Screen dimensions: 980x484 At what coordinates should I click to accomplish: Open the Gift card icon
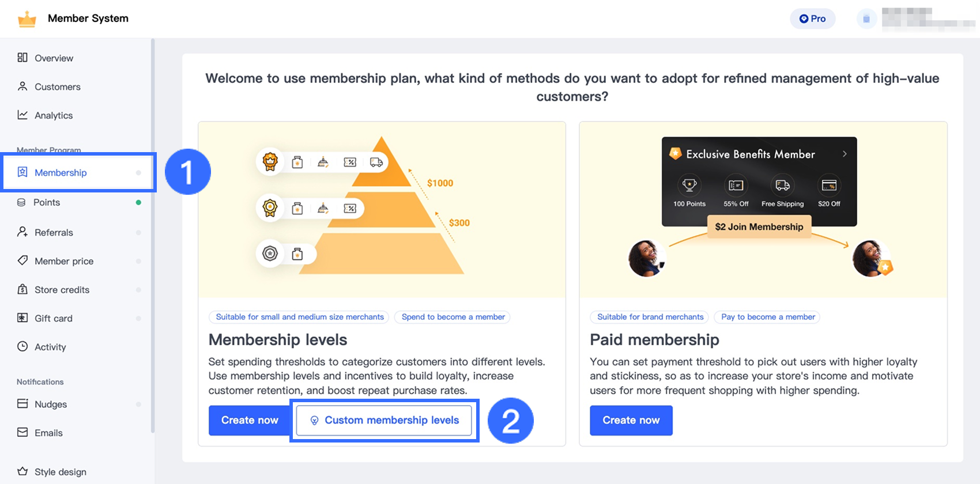[22, 318]
